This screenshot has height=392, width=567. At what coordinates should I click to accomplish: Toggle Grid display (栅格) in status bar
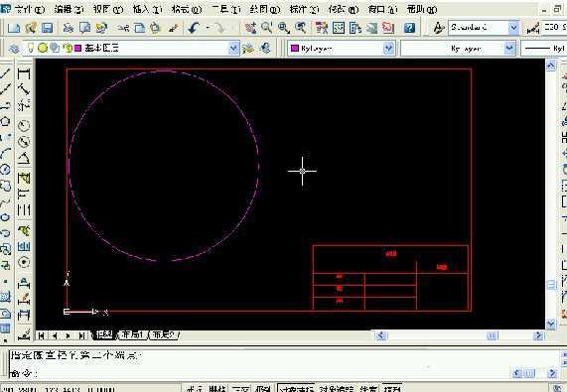pyautogui.click(x=217, y=389)
